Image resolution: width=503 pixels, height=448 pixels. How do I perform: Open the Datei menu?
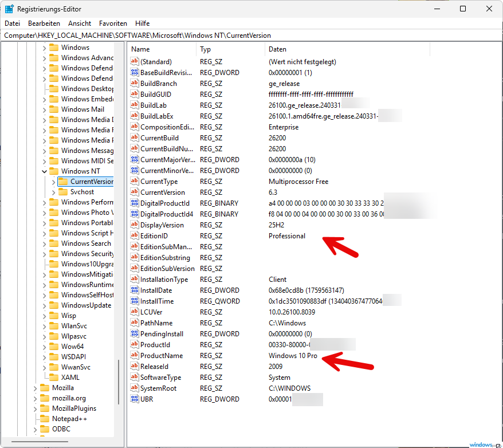point(12,23)
